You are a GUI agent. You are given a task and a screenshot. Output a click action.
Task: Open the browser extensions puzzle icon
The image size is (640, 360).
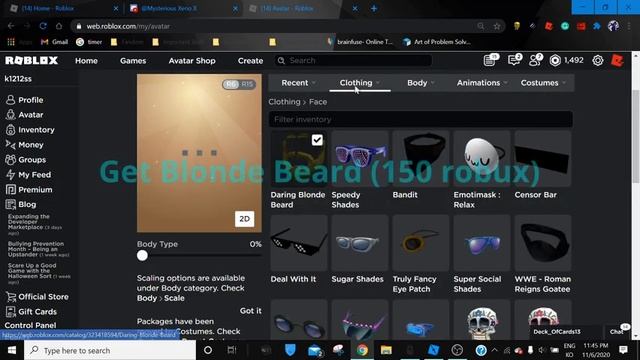[x=597, y=26]
